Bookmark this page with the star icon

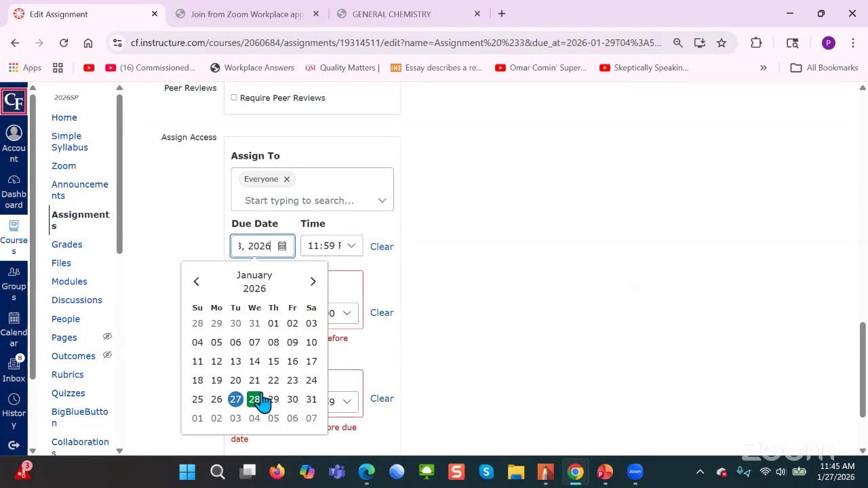click(x=722, y=43)
